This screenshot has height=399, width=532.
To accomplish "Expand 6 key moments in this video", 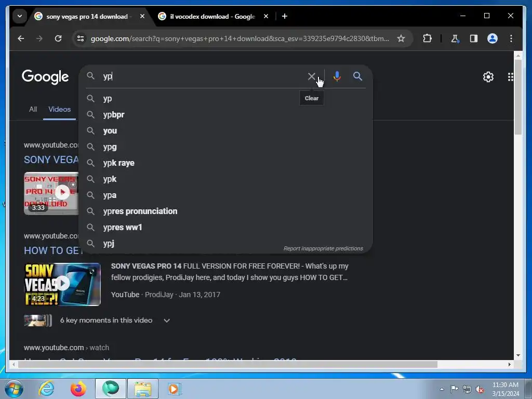I will [166, 320].
